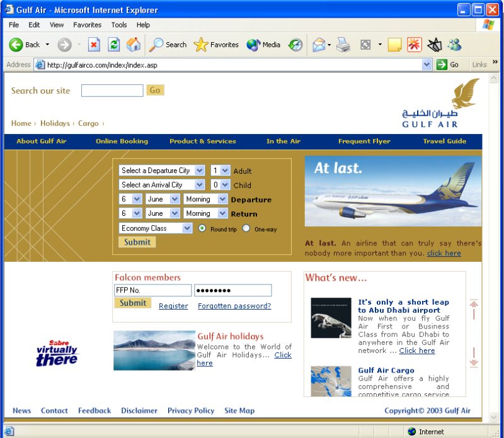504x438 pixels.
Task: Click the red starburst toolbar icon
Action: click(x=415, y=45)
